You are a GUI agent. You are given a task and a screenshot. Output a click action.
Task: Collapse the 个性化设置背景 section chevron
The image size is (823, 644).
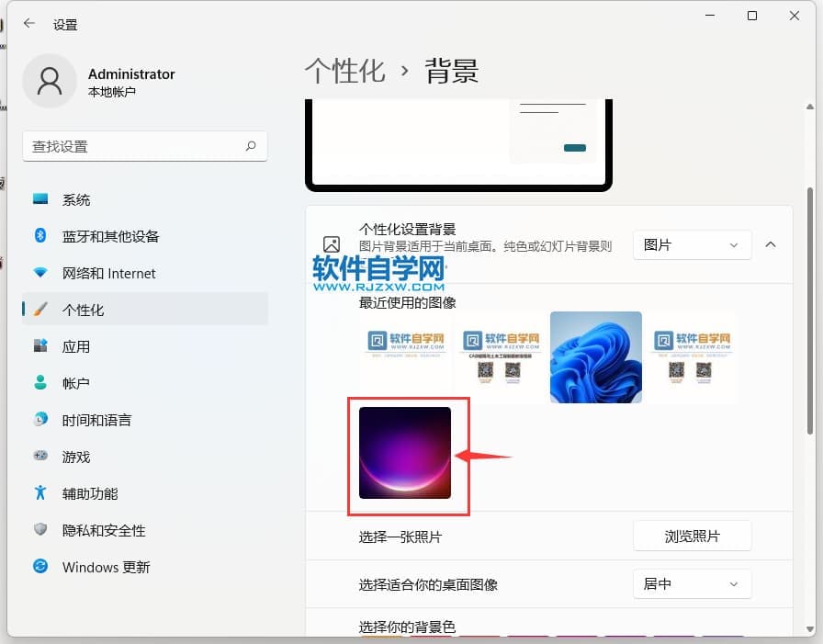coord(771,244)
